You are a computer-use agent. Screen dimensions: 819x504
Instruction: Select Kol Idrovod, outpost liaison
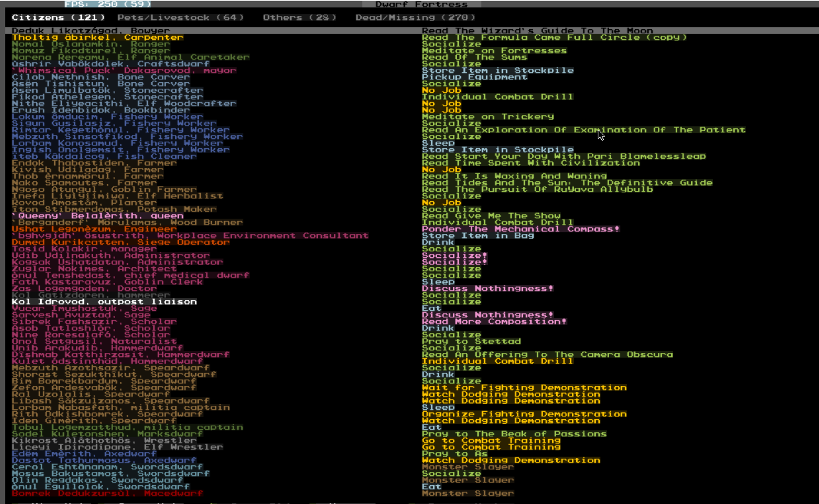104,301
